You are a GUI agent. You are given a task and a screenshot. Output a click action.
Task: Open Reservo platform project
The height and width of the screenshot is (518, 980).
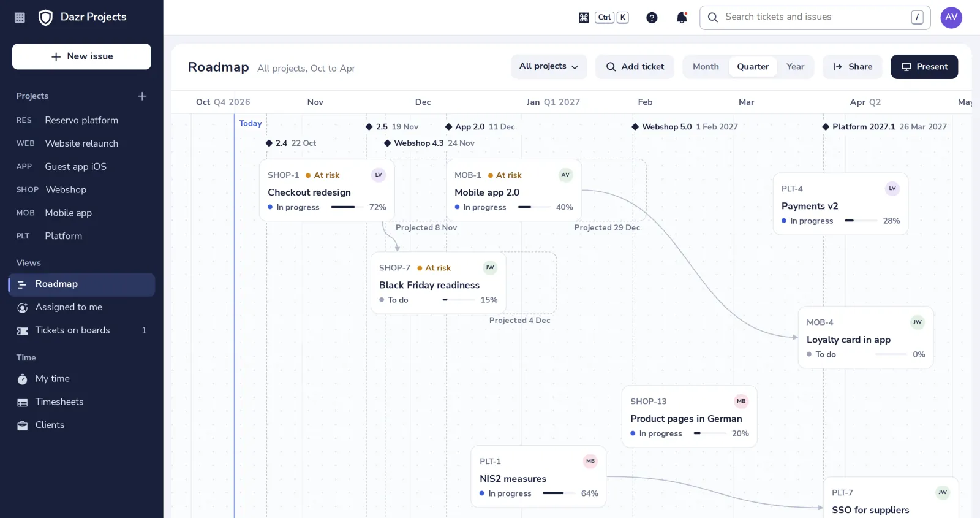point(81,120)
